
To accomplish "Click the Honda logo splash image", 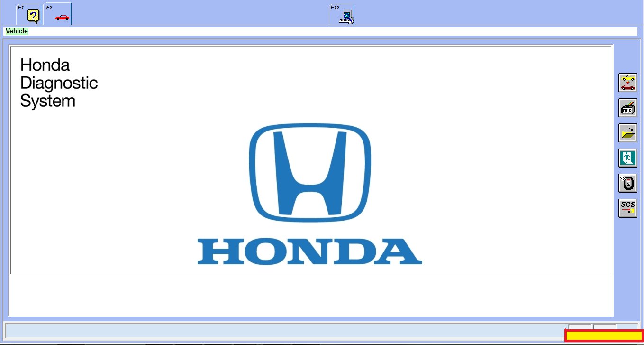I will [310, 194].
